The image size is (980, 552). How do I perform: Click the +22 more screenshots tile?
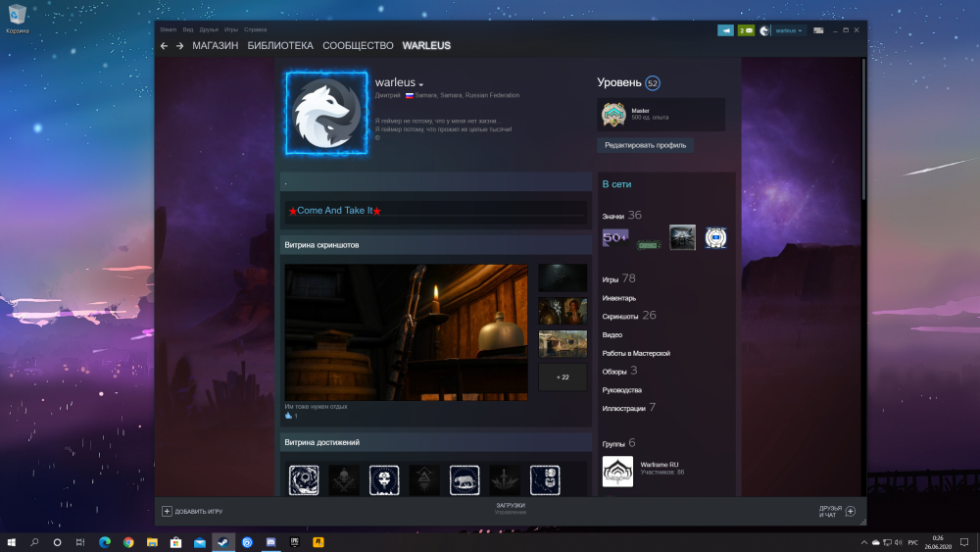pyautogui.click(x=563, y=376)
